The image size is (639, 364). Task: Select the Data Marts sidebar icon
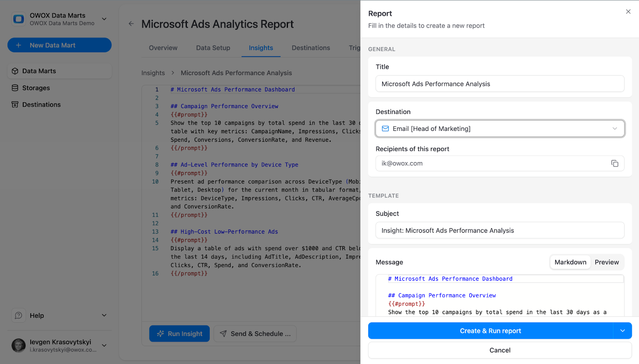coord(15,71)
